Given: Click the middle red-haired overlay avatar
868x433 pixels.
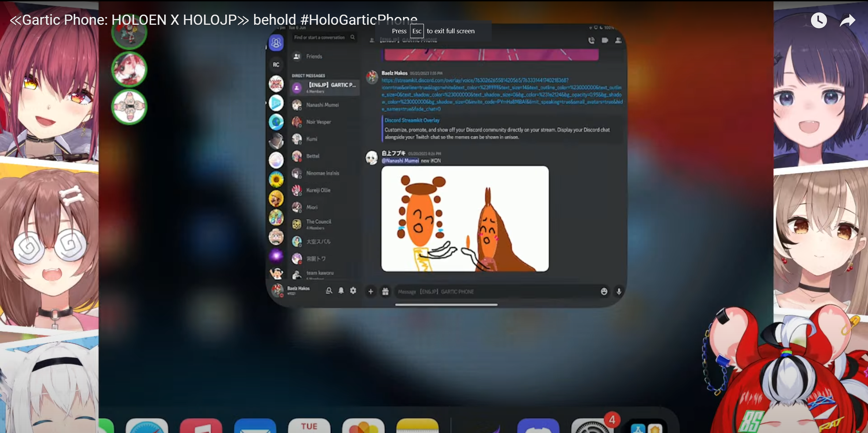Looking at the screenshot, I should pos(129,69).
